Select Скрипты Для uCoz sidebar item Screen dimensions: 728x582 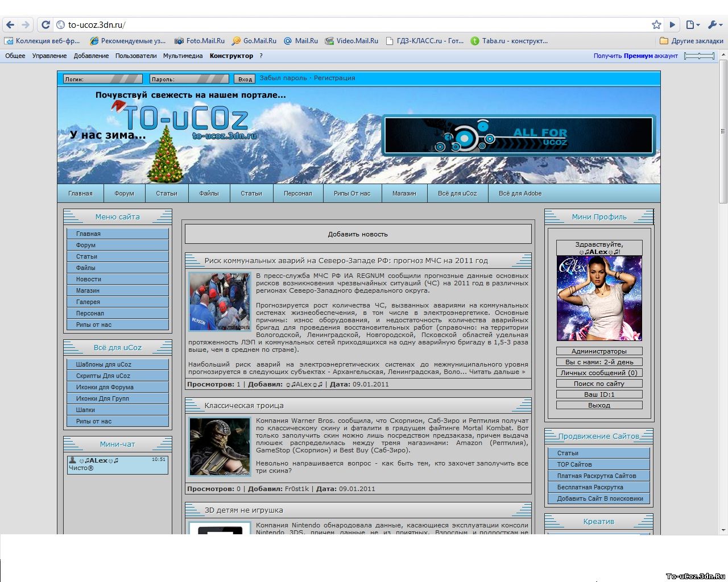(118, 376)
